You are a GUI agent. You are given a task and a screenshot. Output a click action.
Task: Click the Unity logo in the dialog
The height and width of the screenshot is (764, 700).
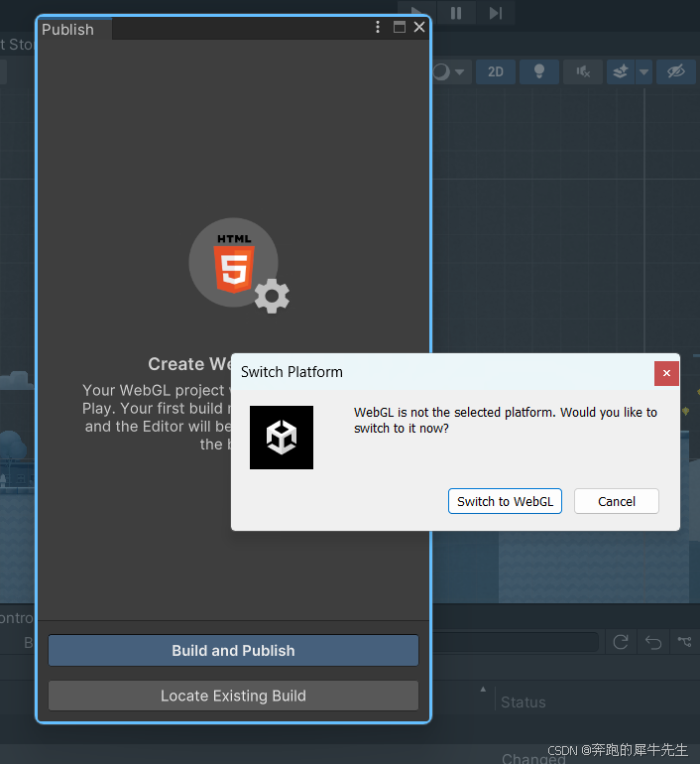[282, 438]
